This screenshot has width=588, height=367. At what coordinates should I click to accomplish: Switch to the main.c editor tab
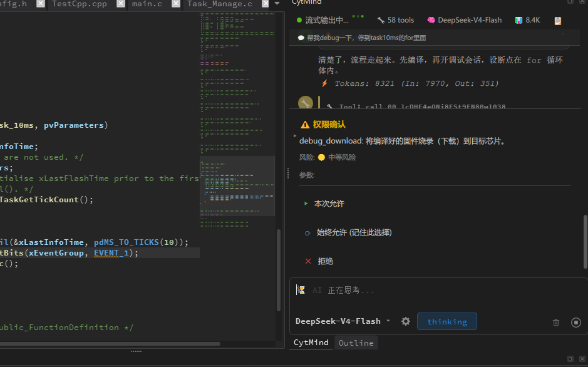pyautogui.click(x=147, y=4)
